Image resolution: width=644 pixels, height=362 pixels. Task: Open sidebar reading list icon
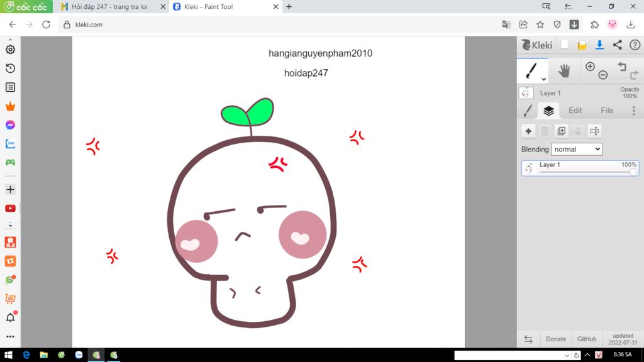[10, 87]
